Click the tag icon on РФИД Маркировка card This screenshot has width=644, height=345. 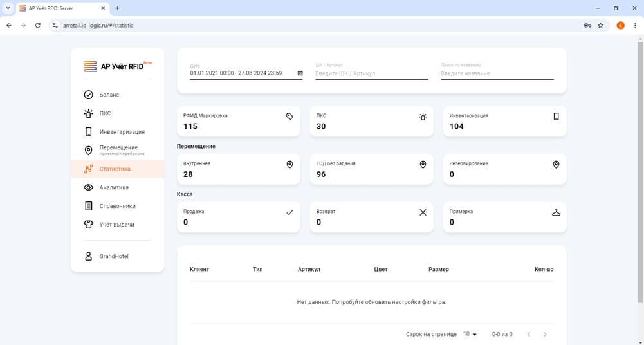(x=290, y=117)
